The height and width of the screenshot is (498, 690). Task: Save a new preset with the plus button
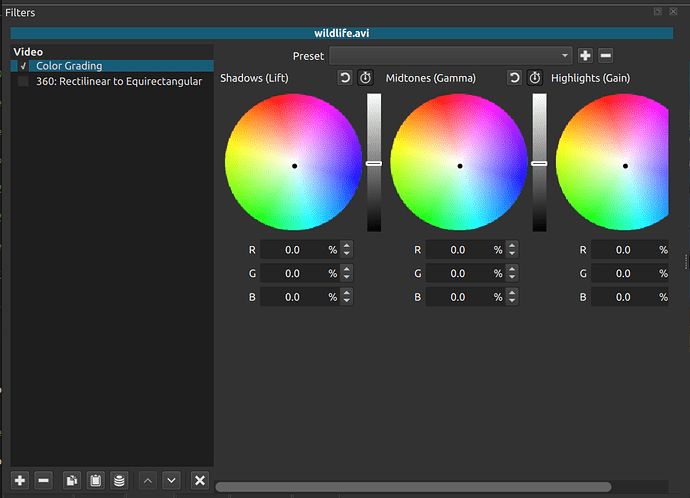tap(585, 56)
